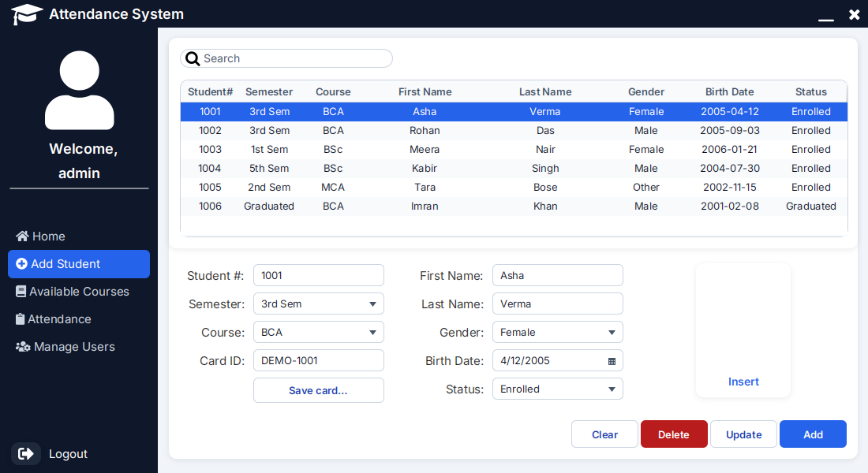Go to the Home menu item

(x=79, y=236)
